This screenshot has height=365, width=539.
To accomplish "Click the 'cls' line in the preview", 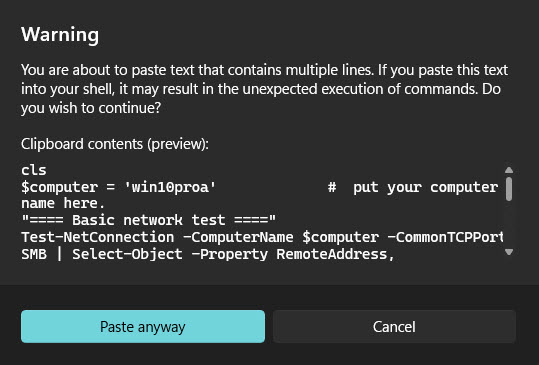I will [x=34, y=170].
